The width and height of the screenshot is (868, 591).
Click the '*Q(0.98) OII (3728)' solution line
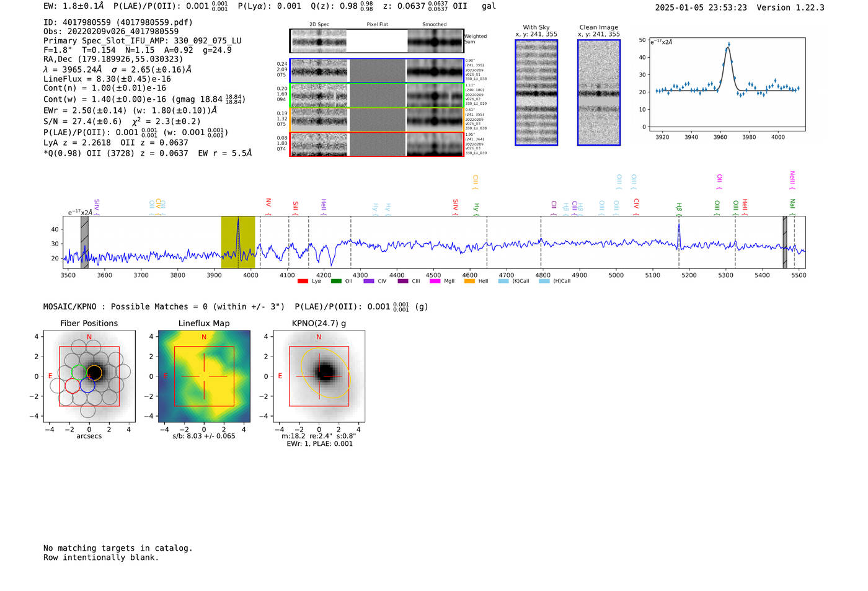point(148,153)
